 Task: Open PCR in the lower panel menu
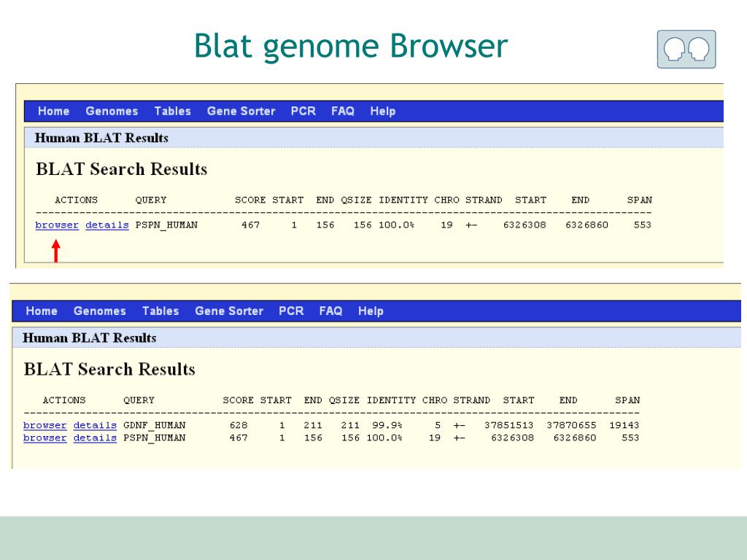(x=292, y=311)
